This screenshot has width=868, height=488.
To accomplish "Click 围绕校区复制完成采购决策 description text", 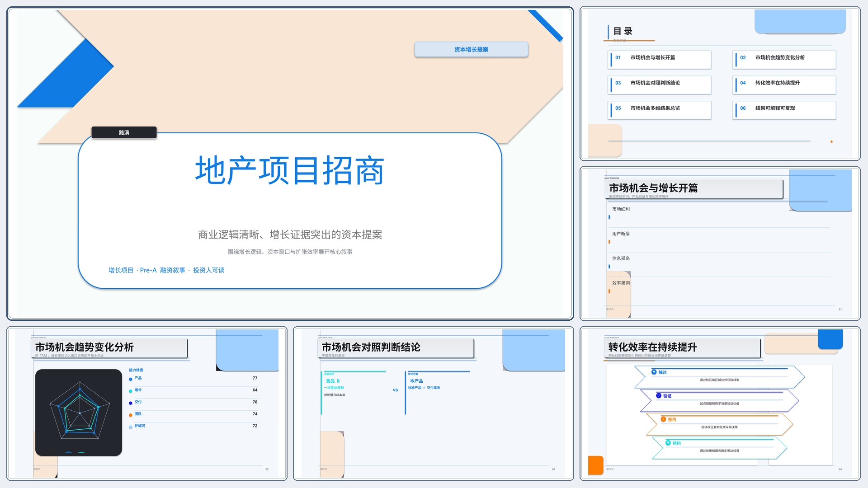I will coord(719,427).
